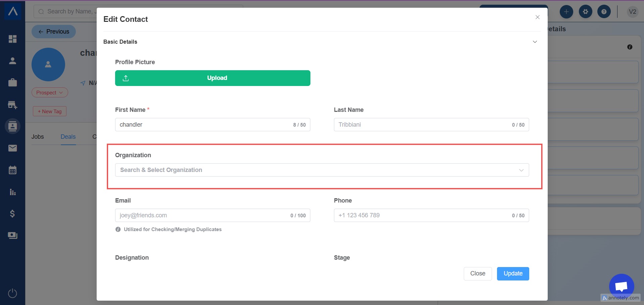Screen dimensions: 644x305
Task: Collapse the Basic Details section chevron
Action: tap(535, 42)
